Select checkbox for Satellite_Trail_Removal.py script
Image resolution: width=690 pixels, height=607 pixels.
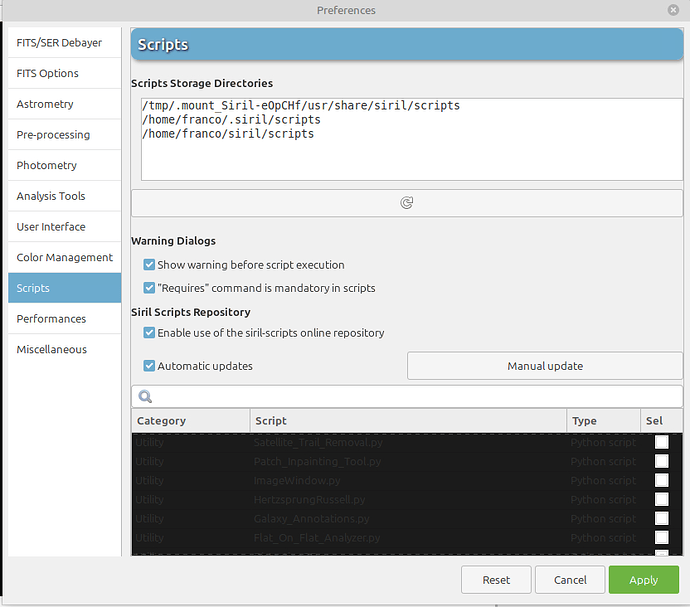coord(661,443)
